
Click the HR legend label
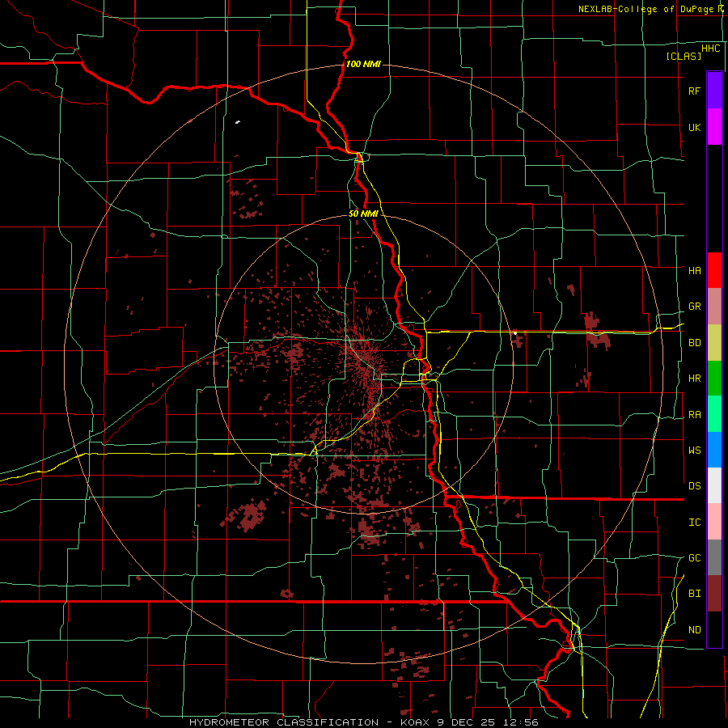click(694, 379)
